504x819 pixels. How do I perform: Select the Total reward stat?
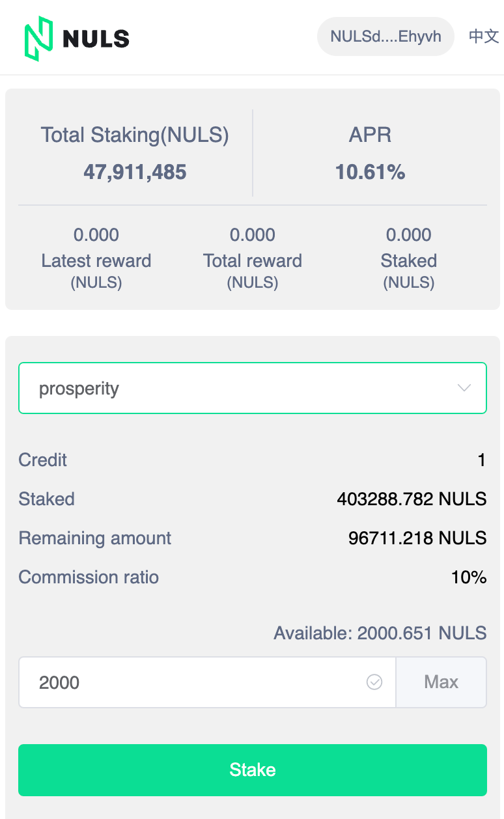(253, 258)
